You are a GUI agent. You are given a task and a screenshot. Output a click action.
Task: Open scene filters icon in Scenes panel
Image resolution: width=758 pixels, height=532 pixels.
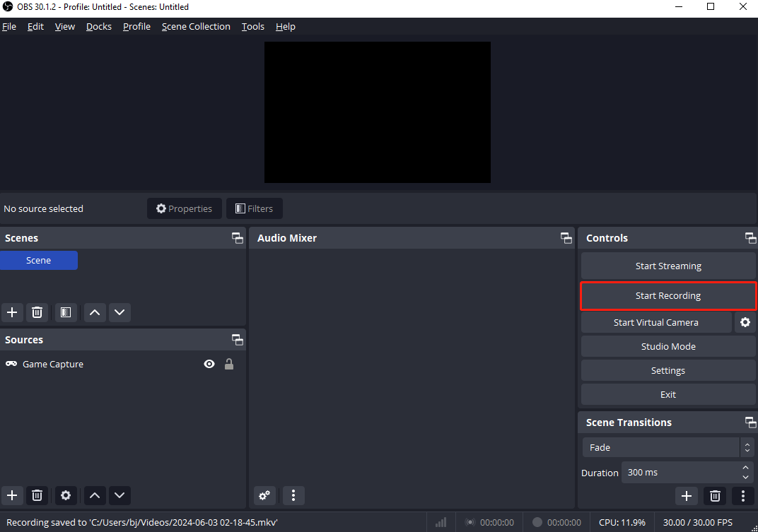point(66,312)
